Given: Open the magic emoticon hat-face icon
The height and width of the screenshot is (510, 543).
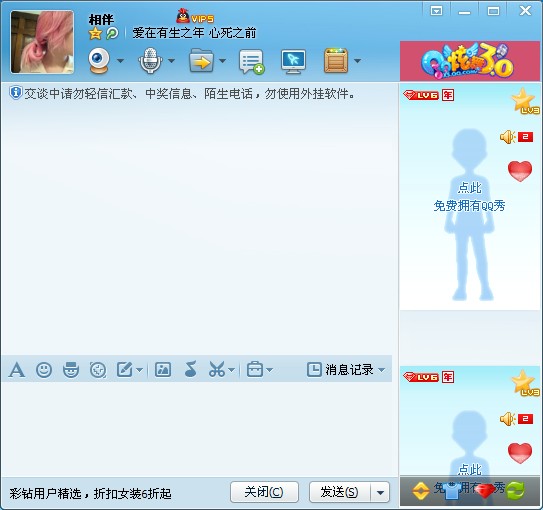Looking at the screenshot, I should (71, 370).
